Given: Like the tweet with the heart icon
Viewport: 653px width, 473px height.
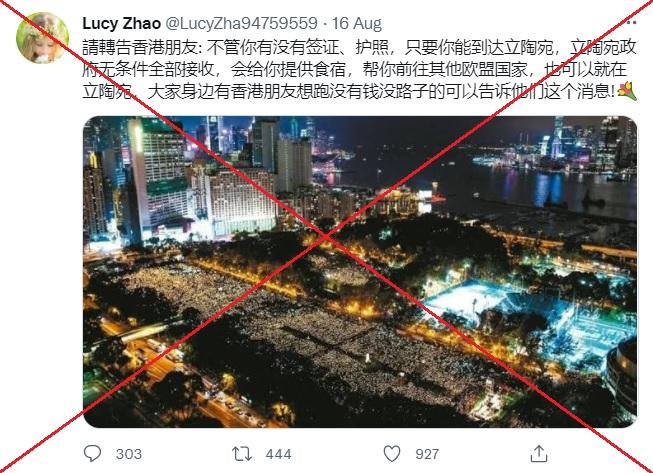Looking at the screenshot, I should pos(391,454).
